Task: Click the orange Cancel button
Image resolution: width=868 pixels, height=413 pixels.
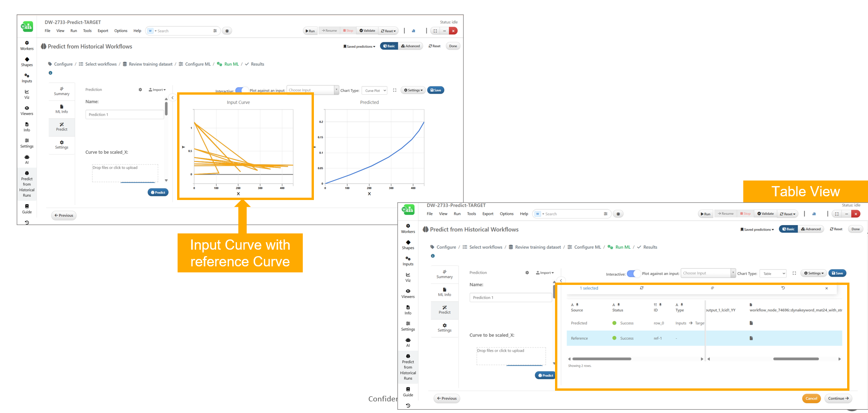Action: pyautogui.click(x=811, y=398)
